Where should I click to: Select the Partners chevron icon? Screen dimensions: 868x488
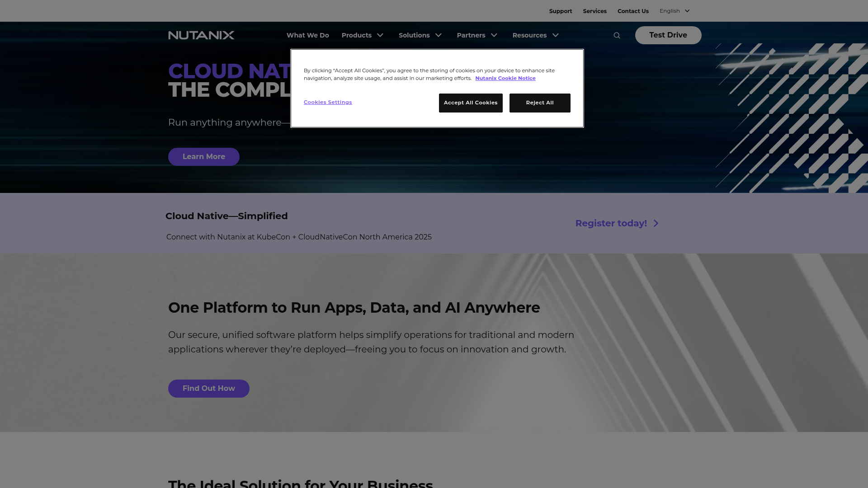494,35
